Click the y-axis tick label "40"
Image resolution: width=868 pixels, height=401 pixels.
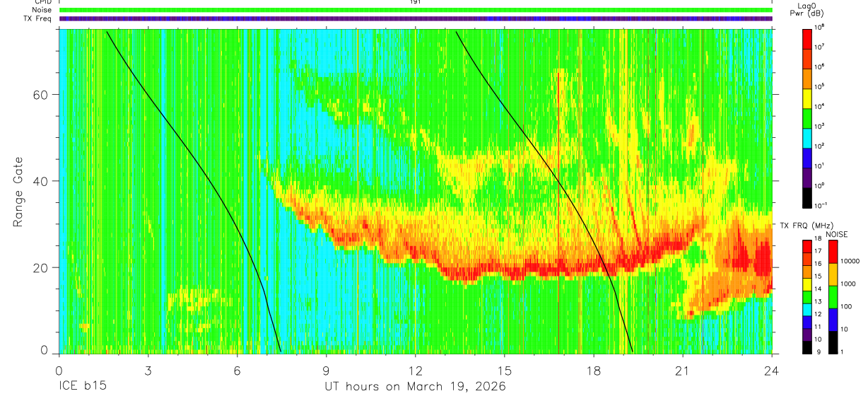[41, 181]
